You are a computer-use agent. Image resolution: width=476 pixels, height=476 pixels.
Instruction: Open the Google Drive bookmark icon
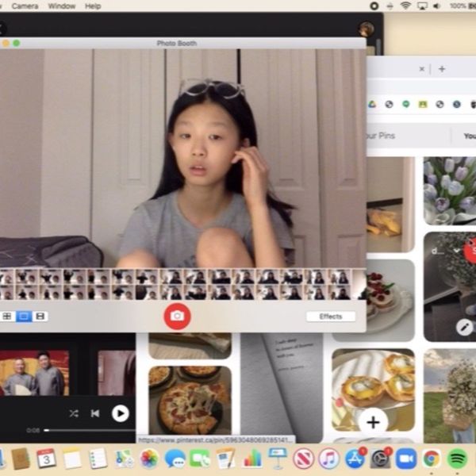371,104
